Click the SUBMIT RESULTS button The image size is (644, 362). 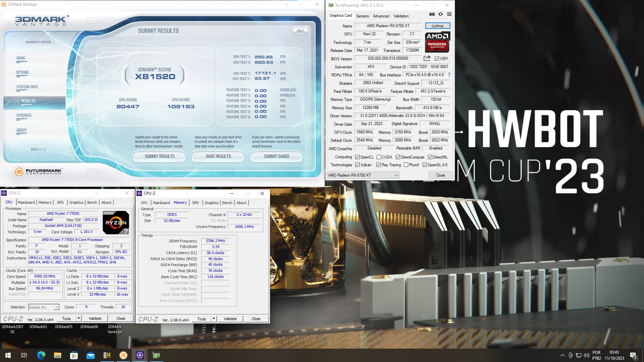tap(160, 157)
